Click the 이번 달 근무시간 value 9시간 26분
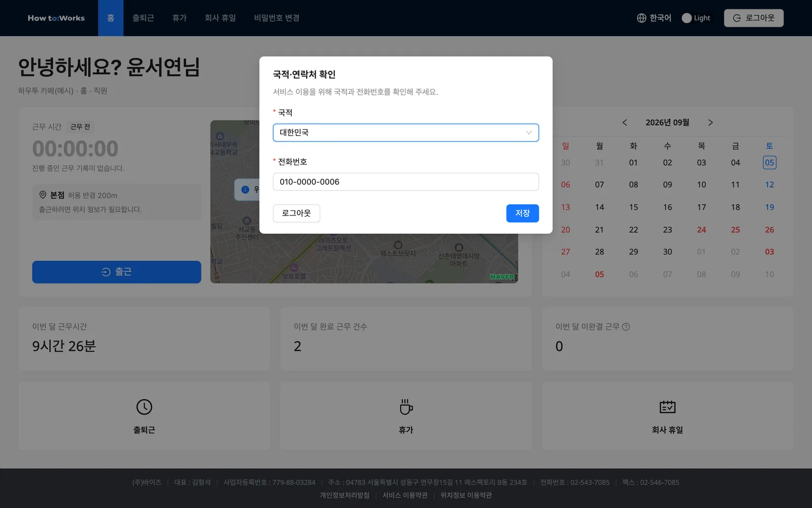The width and height of the screenshot is (812, 508). [64, 346]
